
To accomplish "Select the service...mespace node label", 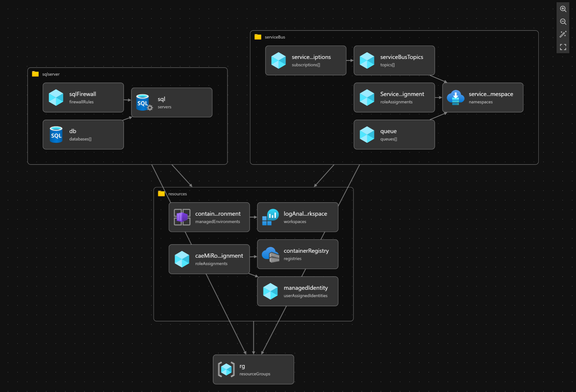I will (491, 94).
